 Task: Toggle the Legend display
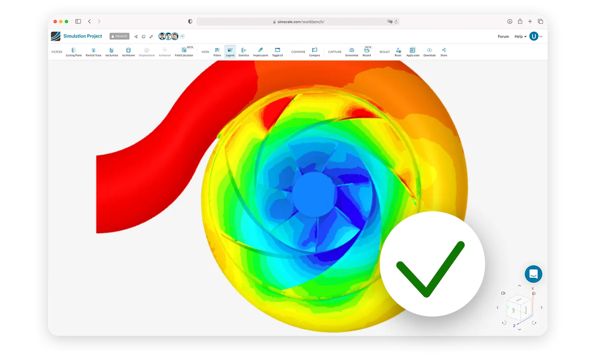tap(230, 52)
